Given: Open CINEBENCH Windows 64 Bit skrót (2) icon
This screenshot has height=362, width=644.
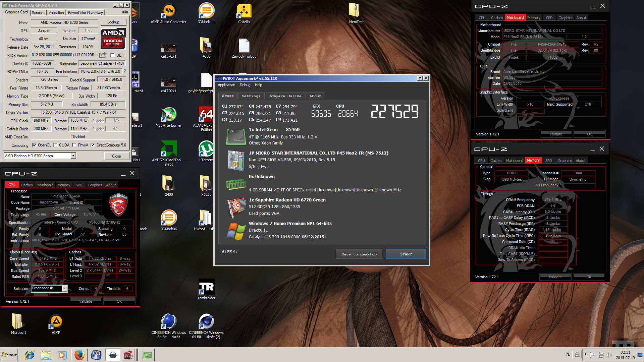Looking at the screenshot, I should coord(206,326).
